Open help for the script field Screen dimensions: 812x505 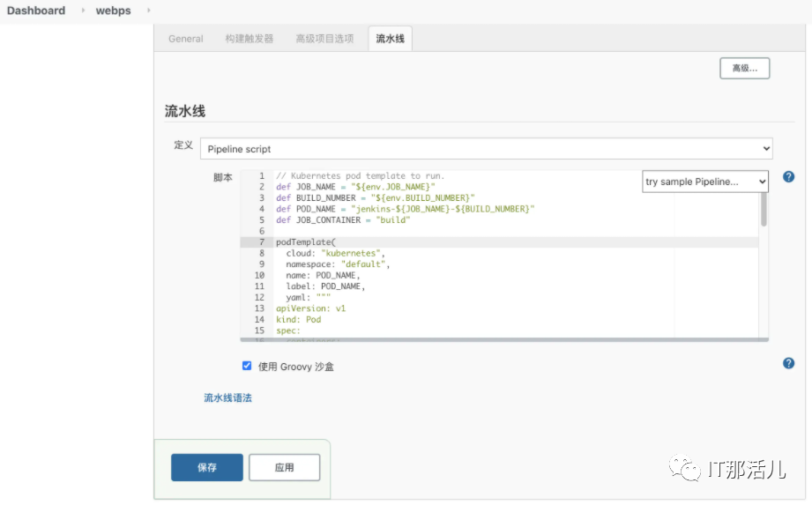788,177
